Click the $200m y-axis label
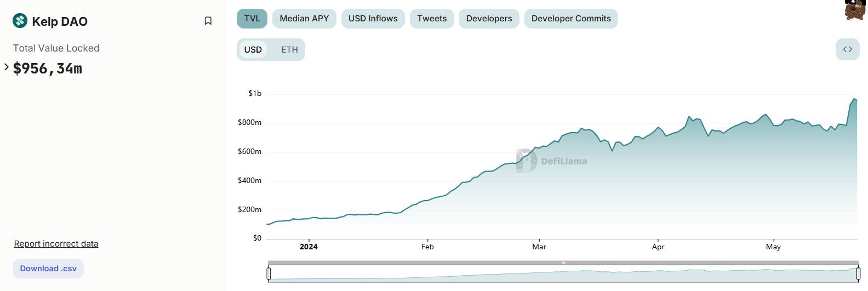The width and height of the screenshot is (868, 291). point(249,209)
